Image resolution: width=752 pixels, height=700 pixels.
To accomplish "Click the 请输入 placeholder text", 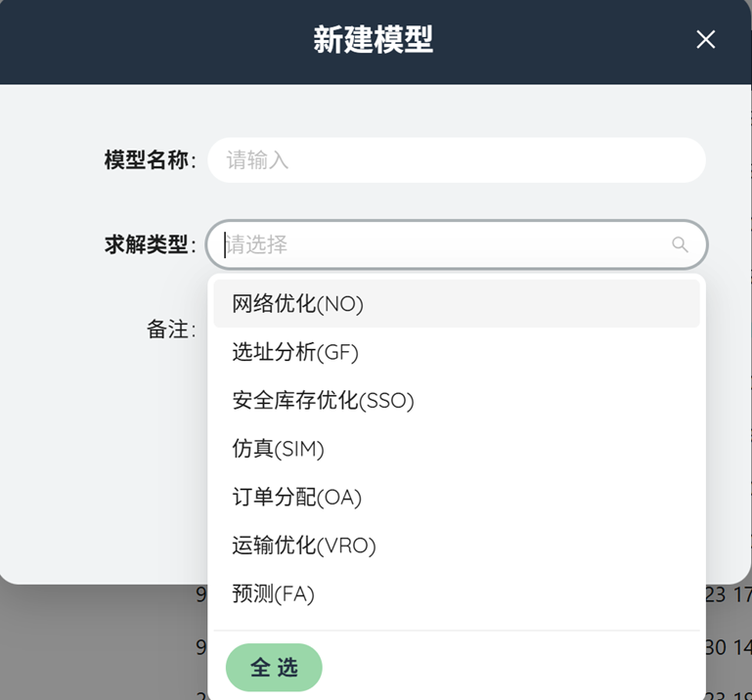I will pos(257,160).
